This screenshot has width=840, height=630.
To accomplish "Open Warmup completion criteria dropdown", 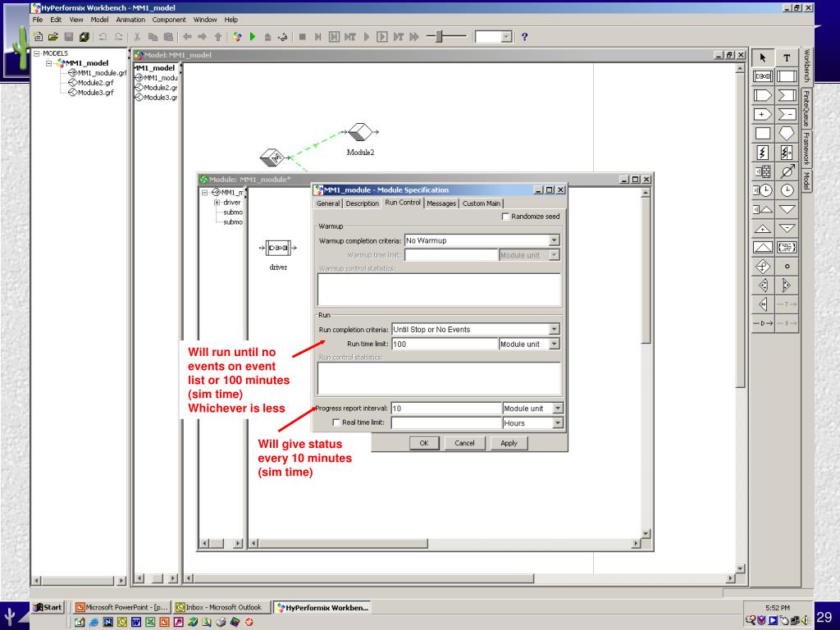I will point(554,240).
